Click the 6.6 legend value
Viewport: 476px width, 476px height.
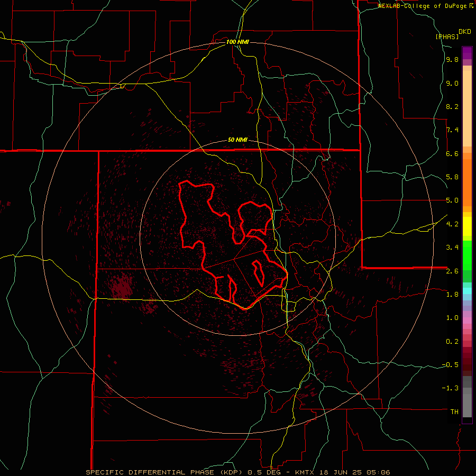tap(452, 153)
